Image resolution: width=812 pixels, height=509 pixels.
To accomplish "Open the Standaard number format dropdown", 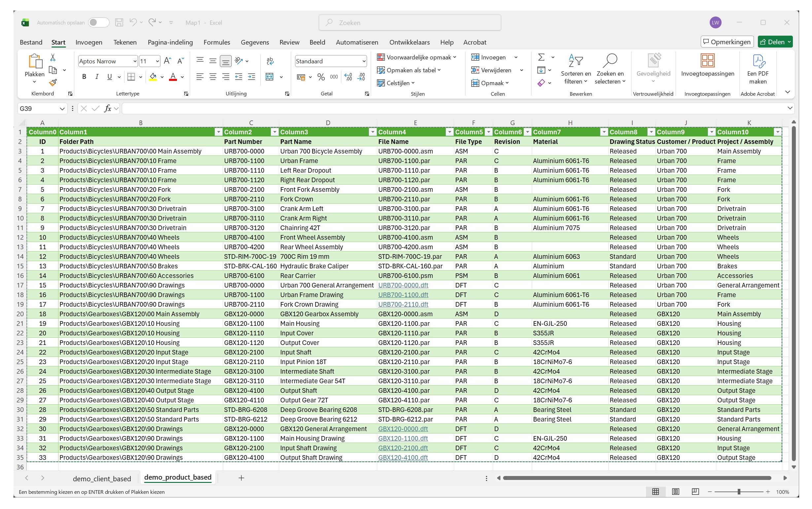I will (x=364, y=61).
